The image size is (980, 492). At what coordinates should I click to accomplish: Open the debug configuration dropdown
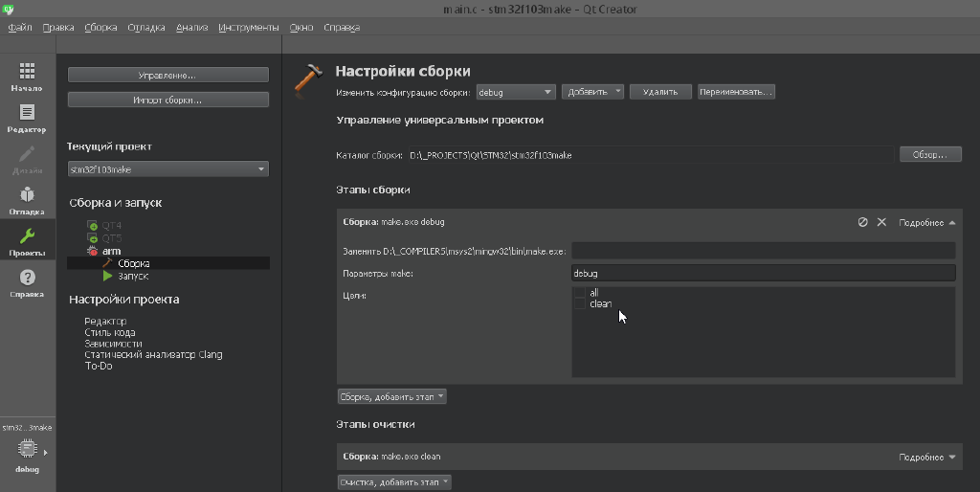click(516, 92)
